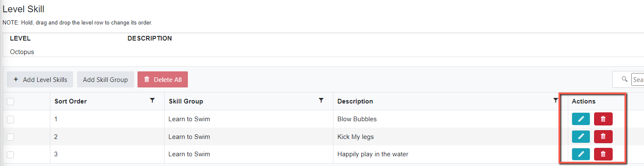Sort by Sort Order column header

pos(71,101)
